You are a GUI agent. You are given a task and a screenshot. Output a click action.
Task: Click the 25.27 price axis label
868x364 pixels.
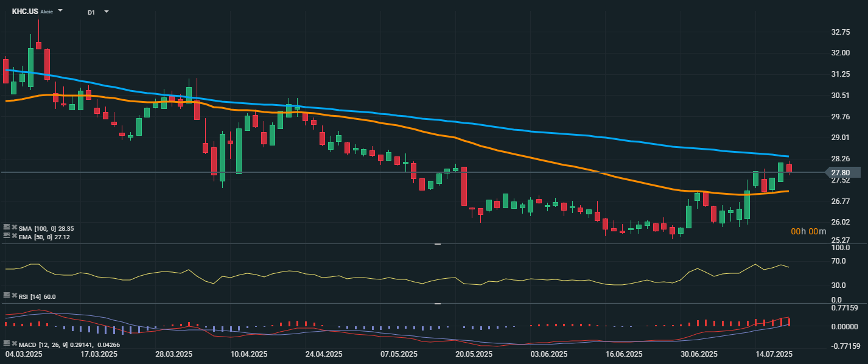[x=840, y=240]
